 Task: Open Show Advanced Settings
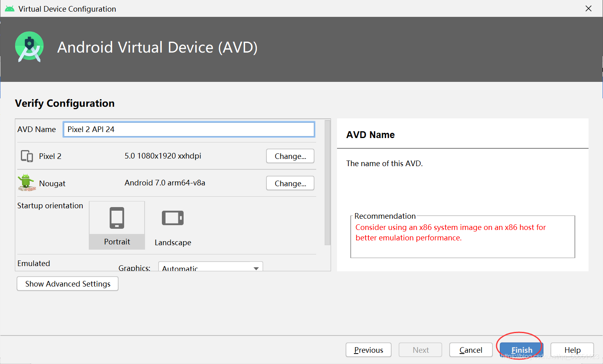67,284
